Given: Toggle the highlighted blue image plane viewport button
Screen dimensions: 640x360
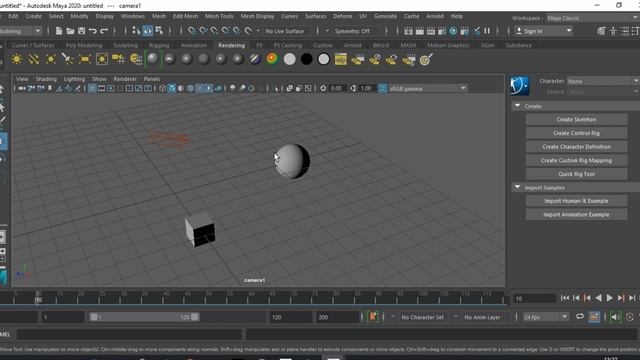Looking at the screenshot, I should [92, 89].
